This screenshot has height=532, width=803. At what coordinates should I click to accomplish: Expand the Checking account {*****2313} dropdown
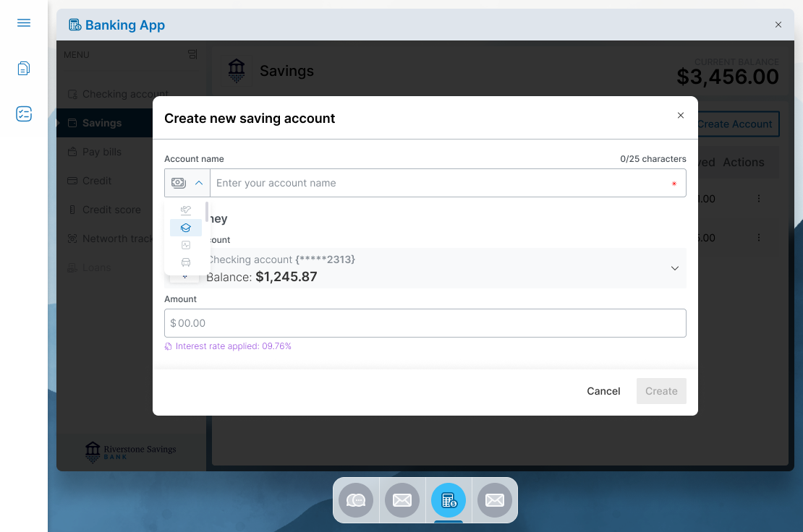[x=674, y=267]
